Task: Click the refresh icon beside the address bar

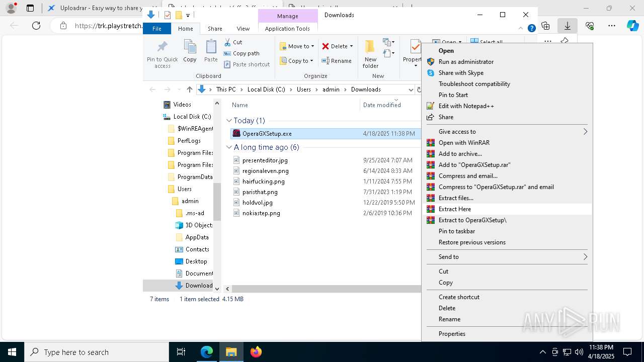Action: 419,89
